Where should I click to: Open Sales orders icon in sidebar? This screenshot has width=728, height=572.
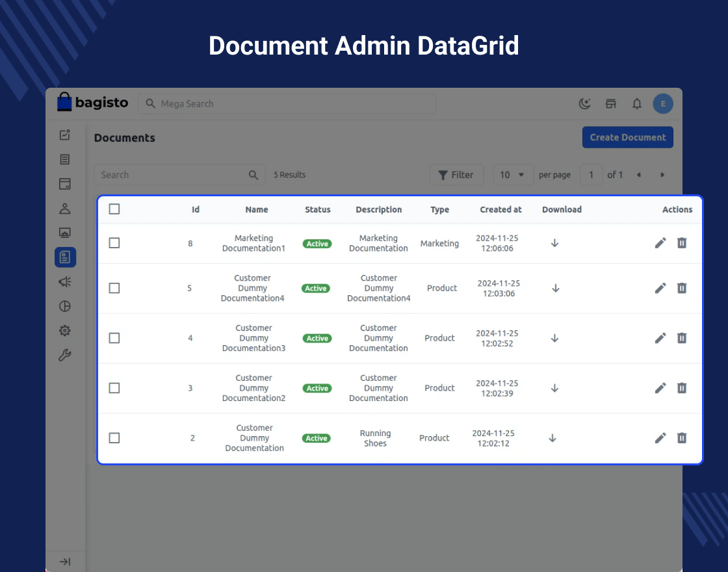(65, 159)
